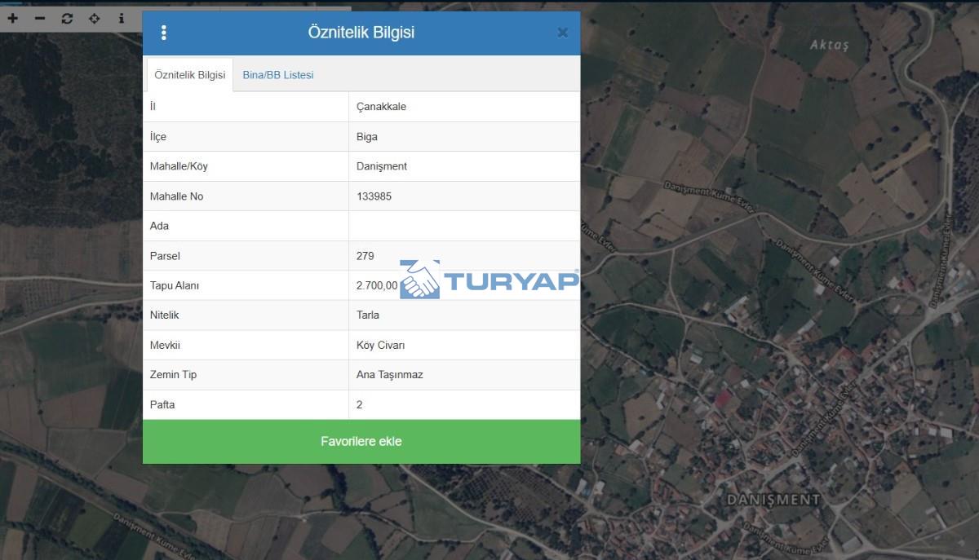Zoom out with the minus icon
The width and height of the screenshot is (979, 560).
pyautogui.click(x=40, y=18)
